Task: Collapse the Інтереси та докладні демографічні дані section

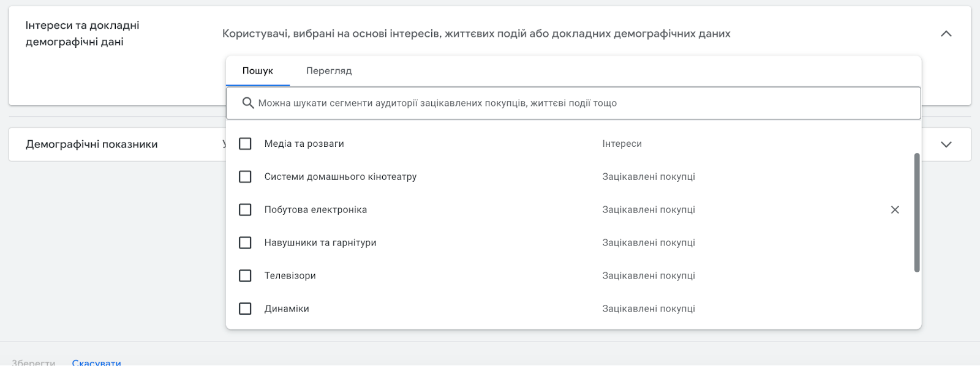Action: (946, 34)
